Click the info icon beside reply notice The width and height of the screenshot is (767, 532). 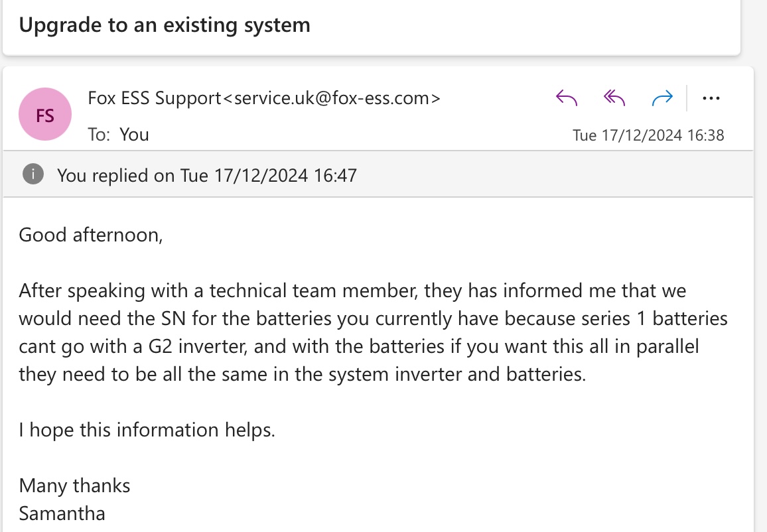pyautogui.click(x=33, y=174)
